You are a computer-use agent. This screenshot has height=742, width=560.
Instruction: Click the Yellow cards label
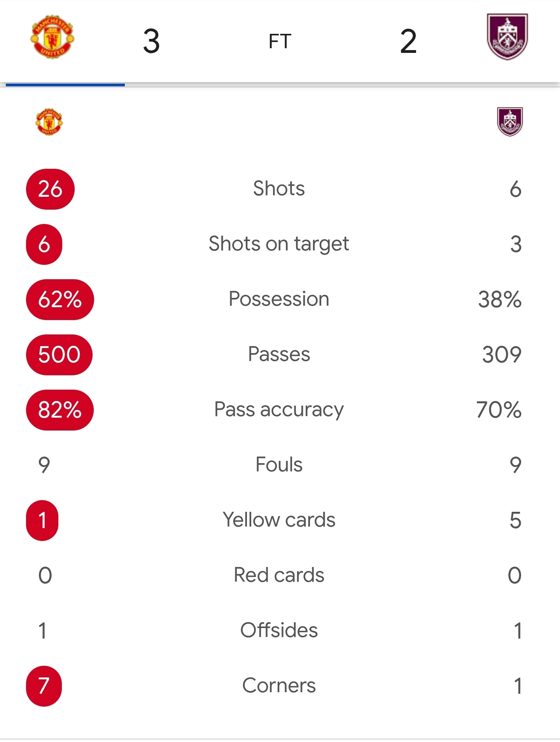(279, 520)
